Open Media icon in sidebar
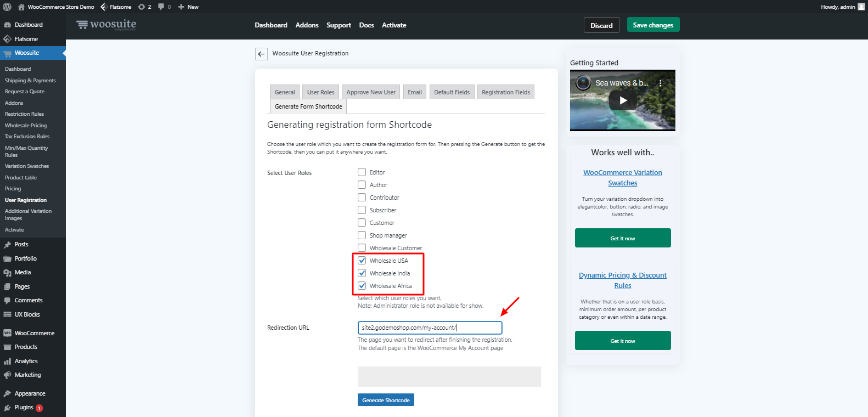 7,272
